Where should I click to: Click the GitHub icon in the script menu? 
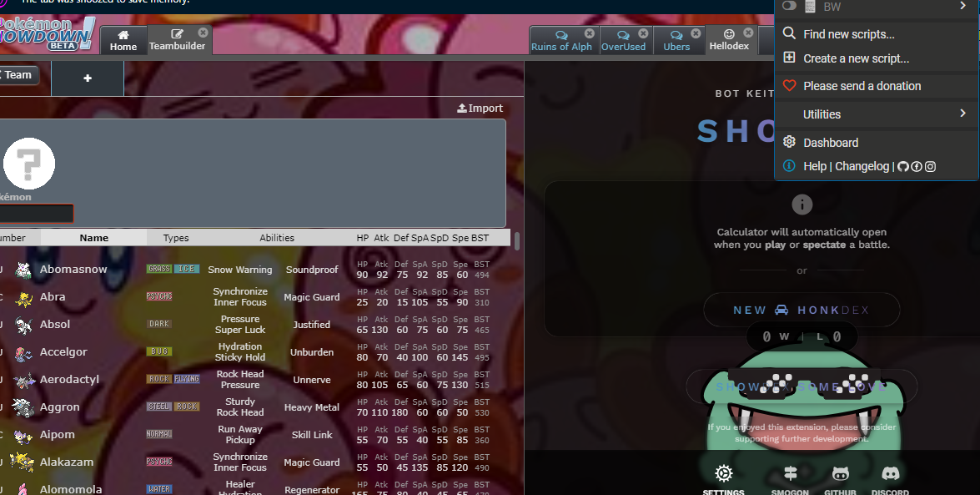902,166
